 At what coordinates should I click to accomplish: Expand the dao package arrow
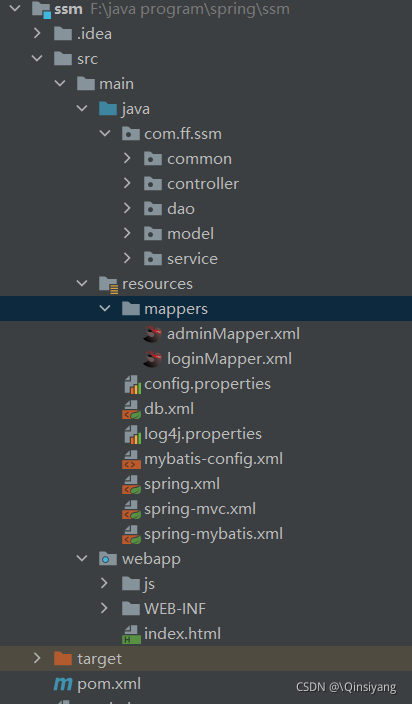127,208
